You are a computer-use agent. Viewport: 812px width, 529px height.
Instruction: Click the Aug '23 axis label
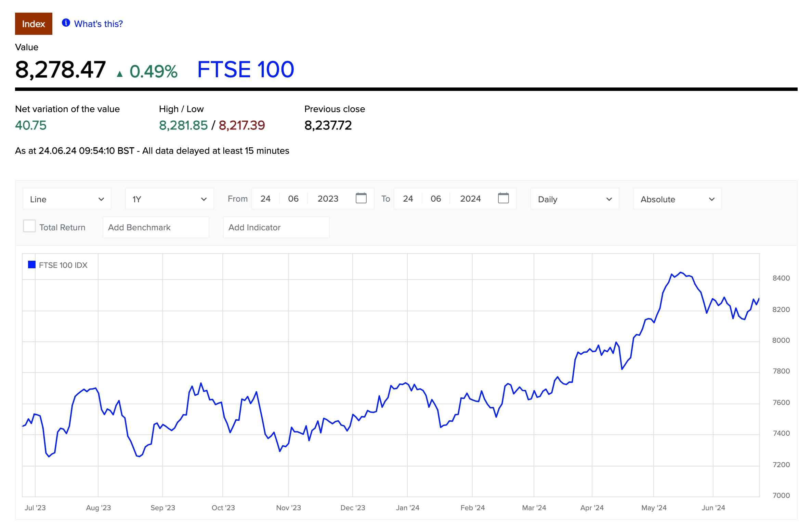(99, 507)
